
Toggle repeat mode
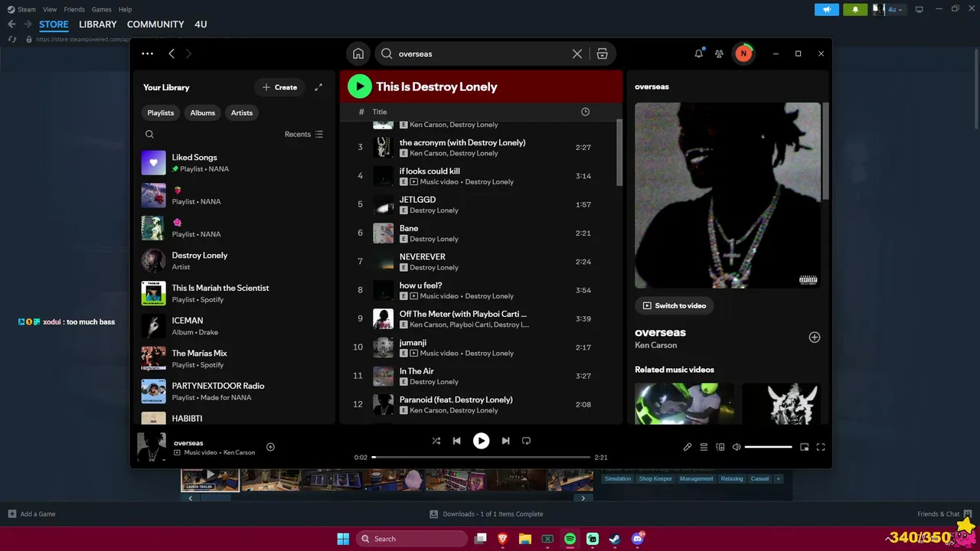(x=526, y=441)
